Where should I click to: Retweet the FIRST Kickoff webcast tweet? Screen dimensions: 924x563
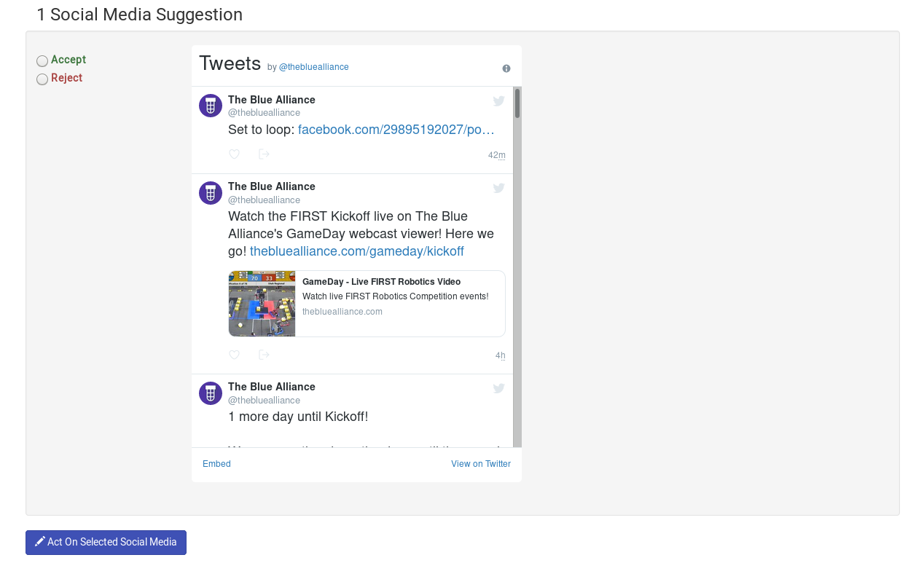click(x=263, y=355)
